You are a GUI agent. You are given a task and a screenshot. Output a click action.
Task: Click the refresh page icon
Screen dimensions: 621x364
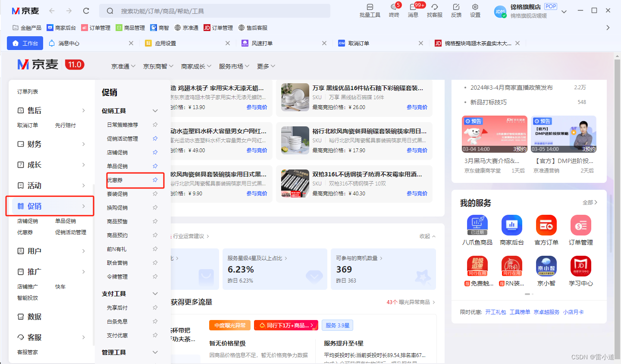(86, 11)
